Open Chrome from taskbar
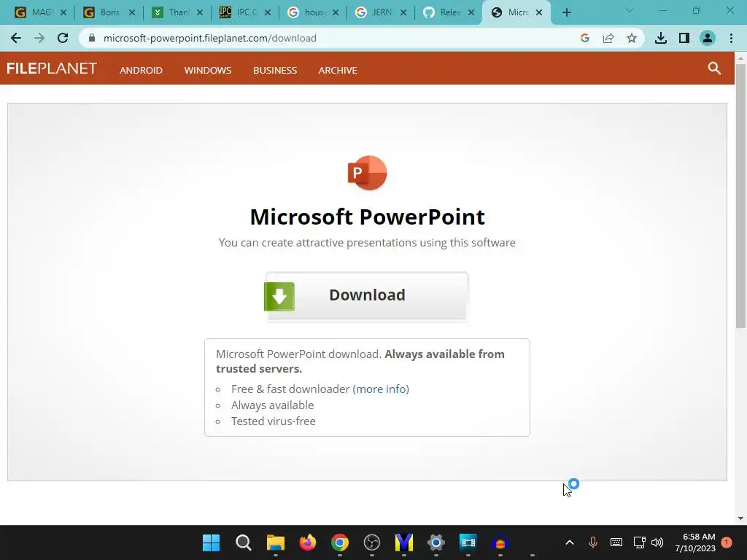This screenshot has width=747, height=560. pyautogui.click(x=340, y=542)
